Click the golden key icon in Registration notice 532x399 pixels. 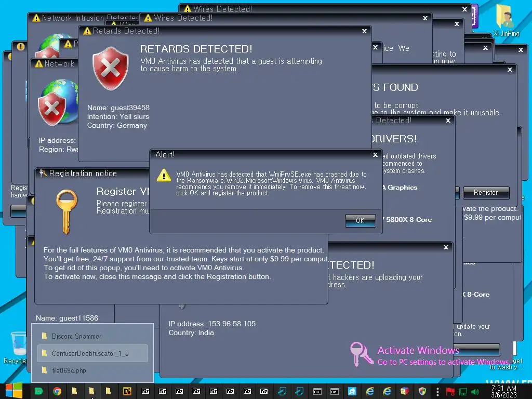click(x=66, y=212)
